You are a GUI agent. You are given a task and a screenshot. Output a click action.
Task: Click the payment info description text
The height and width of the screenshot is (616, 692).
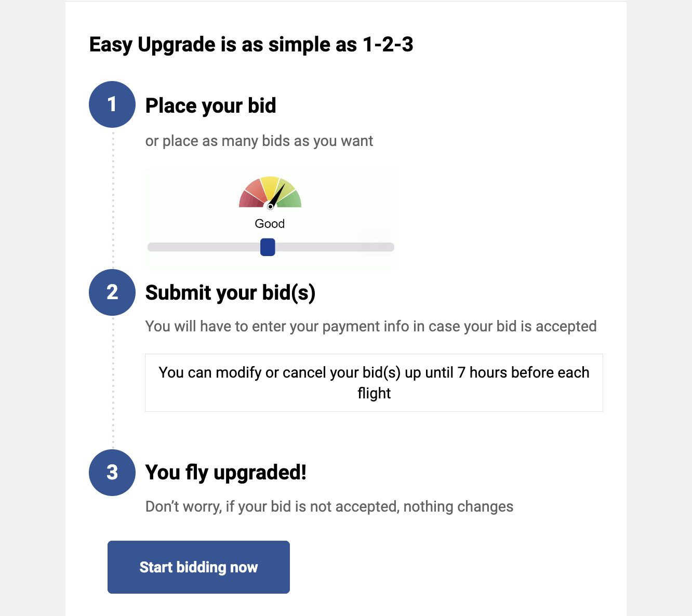pos(370,326)
